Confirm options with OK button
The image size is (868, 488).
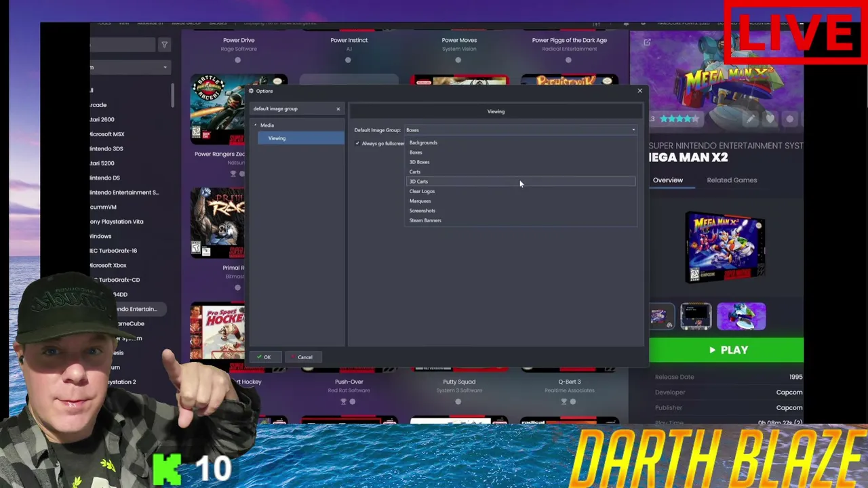[x=264, y=357]
